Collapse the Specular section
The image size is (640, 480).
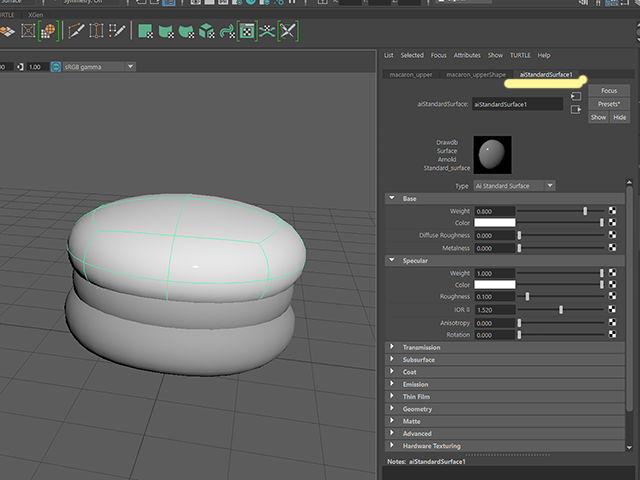[x=392, y=260]
